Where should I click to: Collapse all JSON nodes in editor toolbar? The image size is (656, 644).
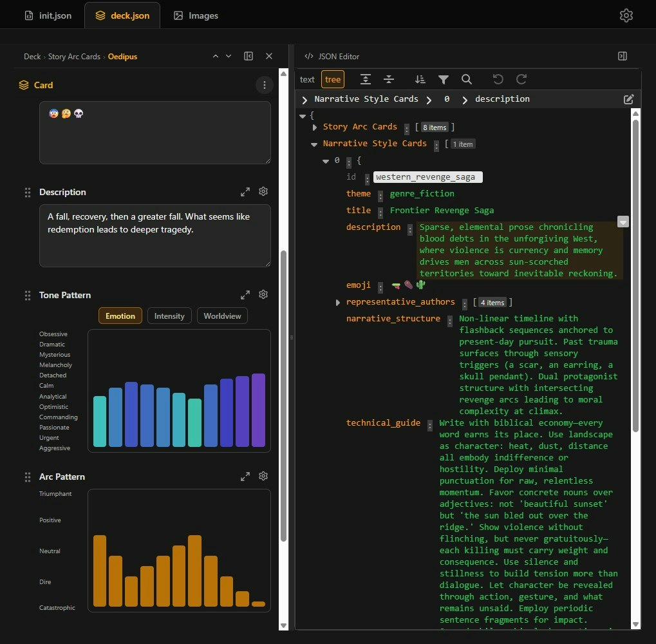389,79
